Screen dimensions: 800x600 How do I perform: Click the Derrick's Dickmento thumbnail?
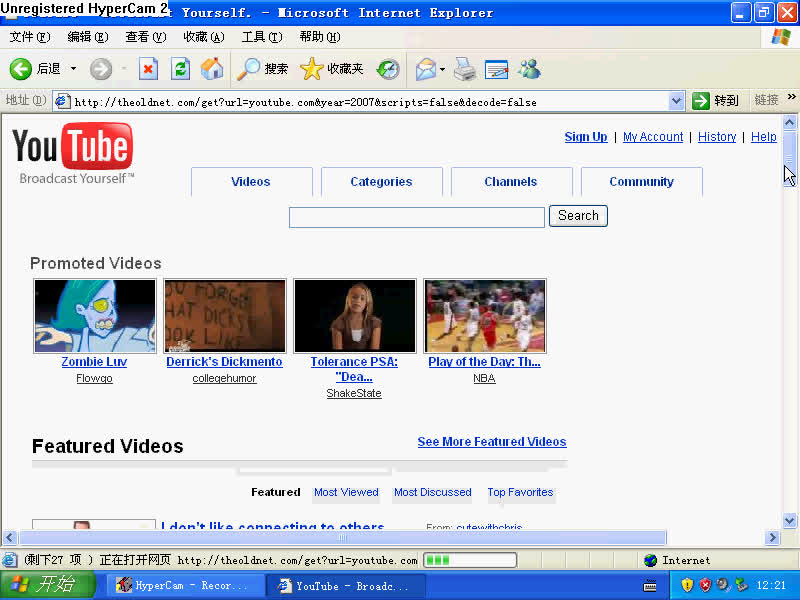[225, 316]
